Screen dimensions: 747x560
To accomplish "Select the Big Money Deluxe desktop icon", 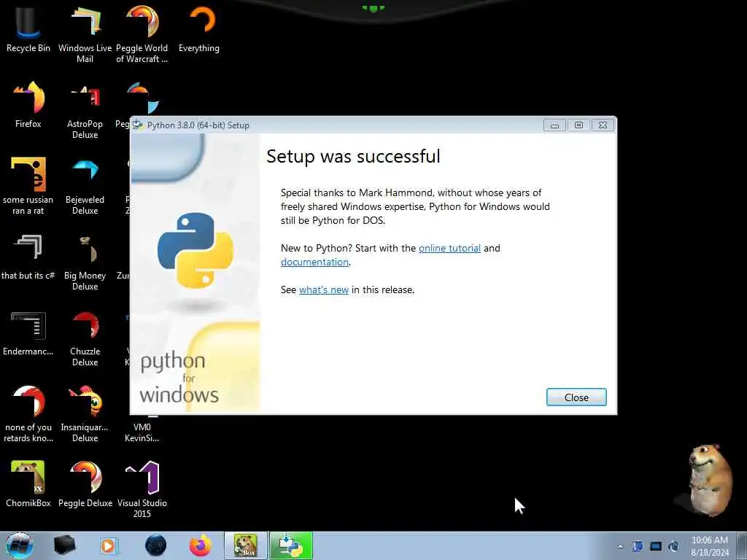I will (85, 262).
